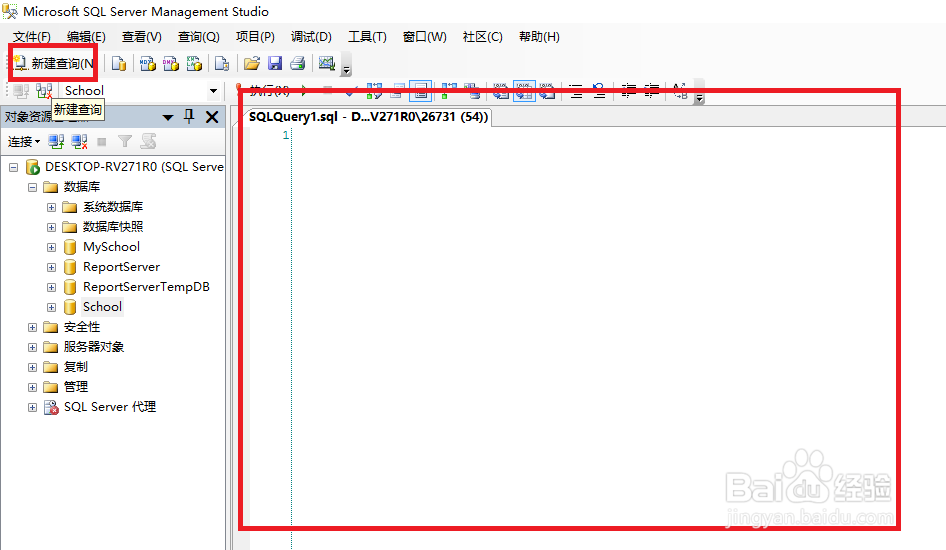
Task: Expand the School database node
Action: click(51, 307)
